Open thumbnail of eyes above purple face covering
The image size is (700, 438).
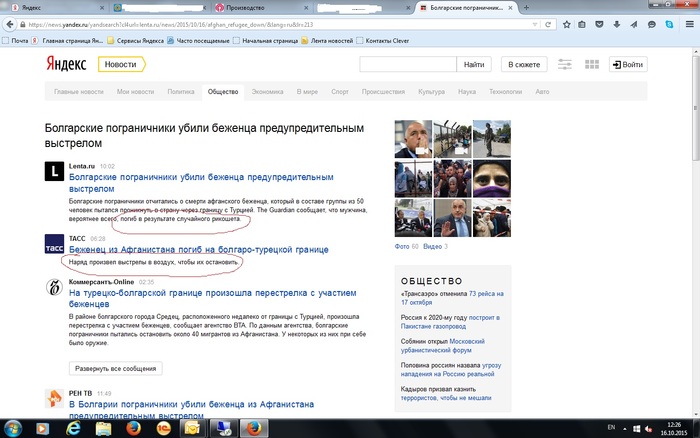492,179
